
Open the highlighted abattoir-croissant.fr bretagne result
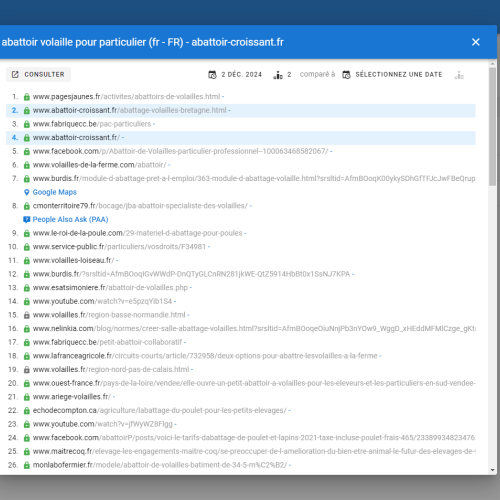pos(129,110)
